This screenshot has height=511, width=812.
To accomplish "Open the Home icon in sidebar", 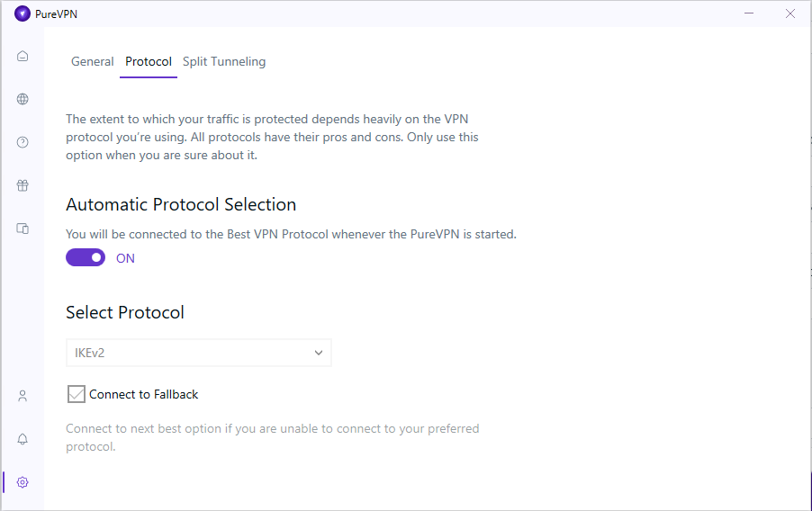I will (23, 56).
